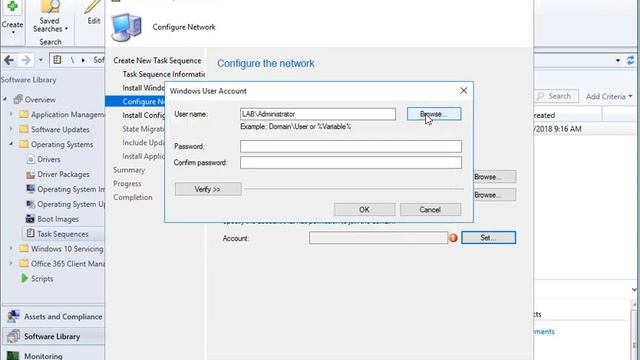
Task: Click the Set... account button
Action: pos(488,238)
